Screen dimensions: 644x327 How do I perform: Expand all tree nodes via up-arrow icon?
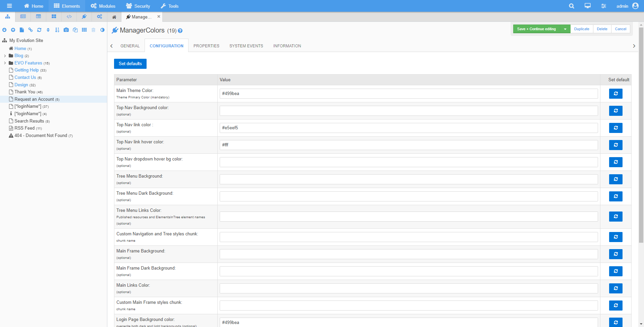[x=13, y=30]
